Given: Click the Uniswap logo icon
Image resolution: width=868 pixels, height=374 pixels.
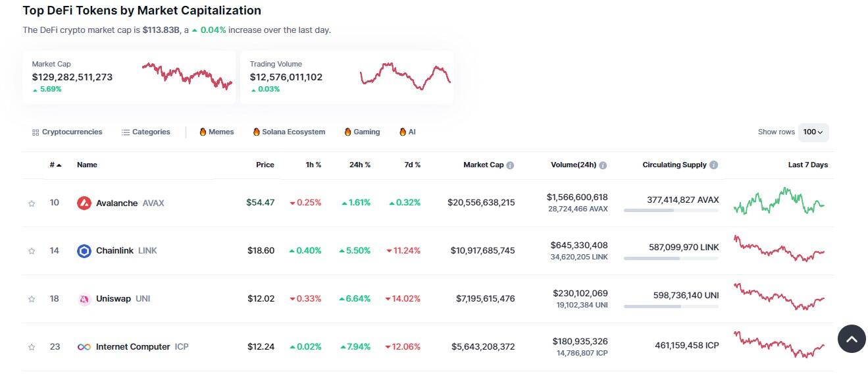Looking at the screenshot, I should (x=84, y=299).
